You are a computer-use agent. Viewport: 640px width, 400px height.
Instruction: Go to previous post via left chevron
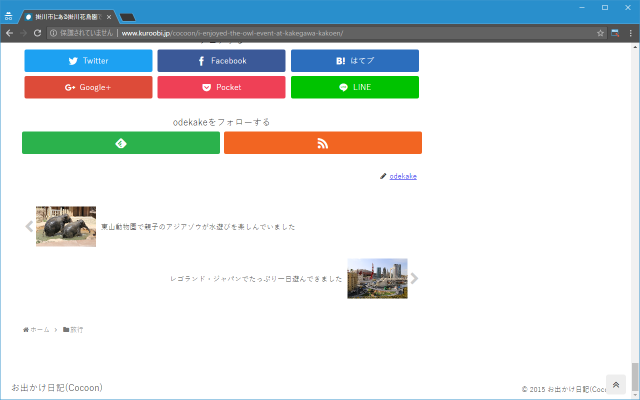[x=29, y=227]
